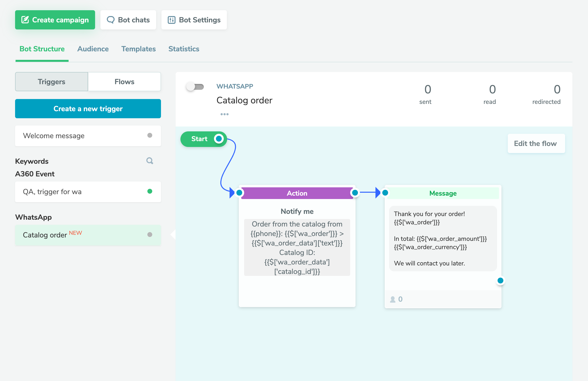Screen dimensions: 588x381
Task: Open the Statistics tab
Action: click(184, 49)
